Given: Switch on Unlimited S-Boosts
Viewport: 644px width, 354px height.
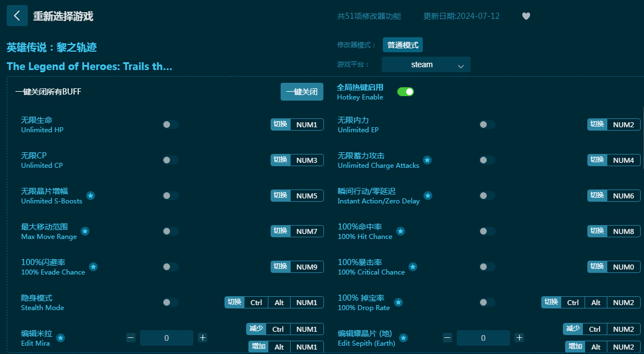Looking at the screenshot, I should 171,196.
